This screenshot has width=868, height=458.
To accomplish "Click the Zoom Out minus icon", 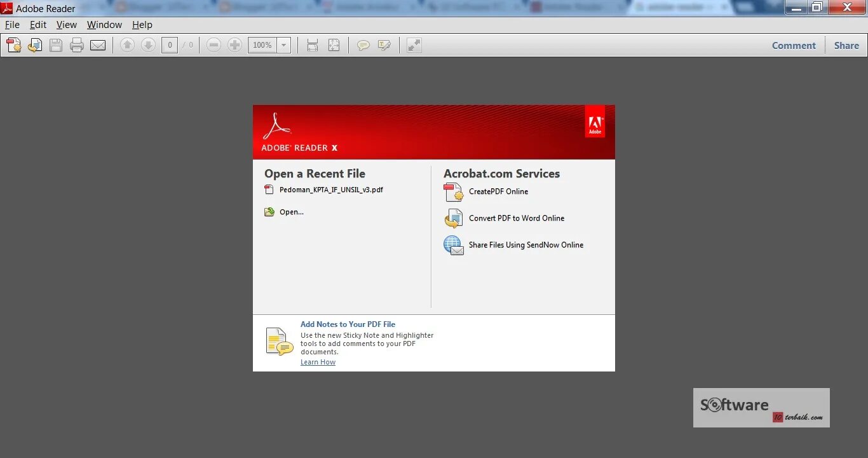I will pos(214,45).
